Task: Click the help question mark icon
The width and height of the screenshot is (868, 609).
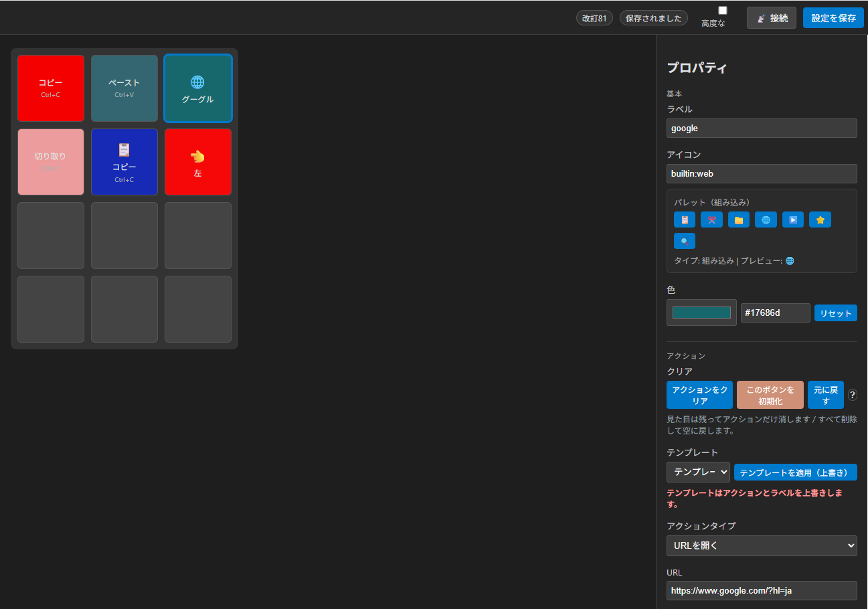Action: pyautogui.click(x=853, y=395)
